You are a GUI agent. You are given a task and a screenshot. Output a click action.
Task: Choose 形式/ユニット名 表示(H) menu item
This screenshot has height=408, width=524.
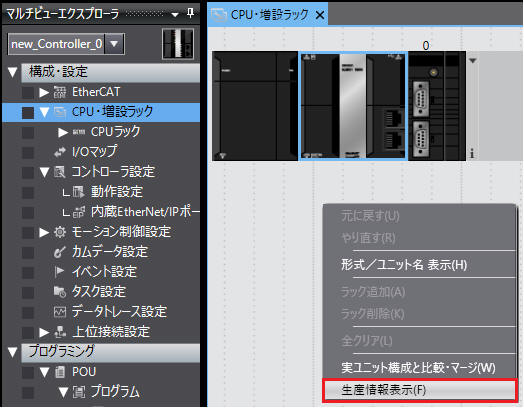pos(404,265)
